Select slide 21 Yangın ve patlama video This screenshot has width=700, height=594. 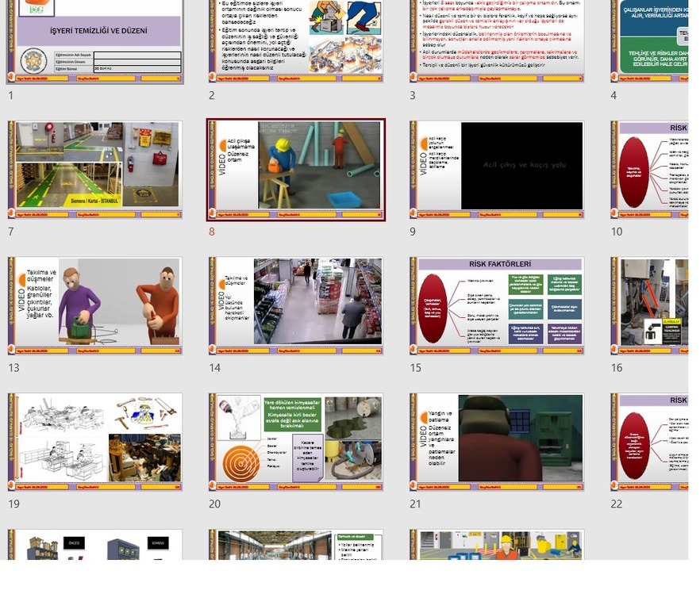497,442
